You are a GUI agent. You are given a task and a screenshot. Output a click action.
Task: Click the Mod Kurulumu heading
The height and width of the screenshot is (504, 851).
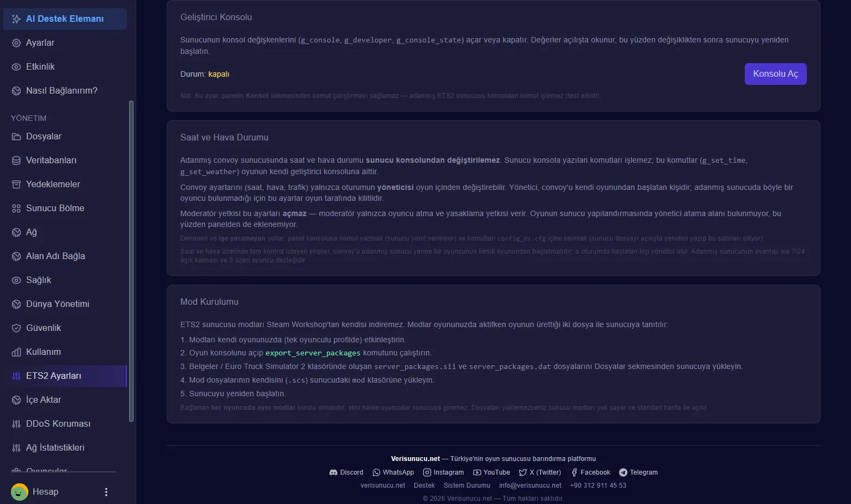[x=209, y=302]
